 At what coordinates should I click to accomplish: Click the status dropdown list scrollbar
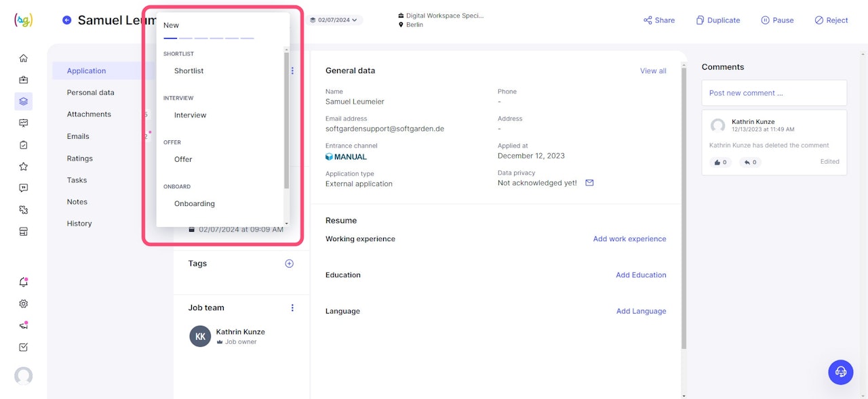pos(286,122)
